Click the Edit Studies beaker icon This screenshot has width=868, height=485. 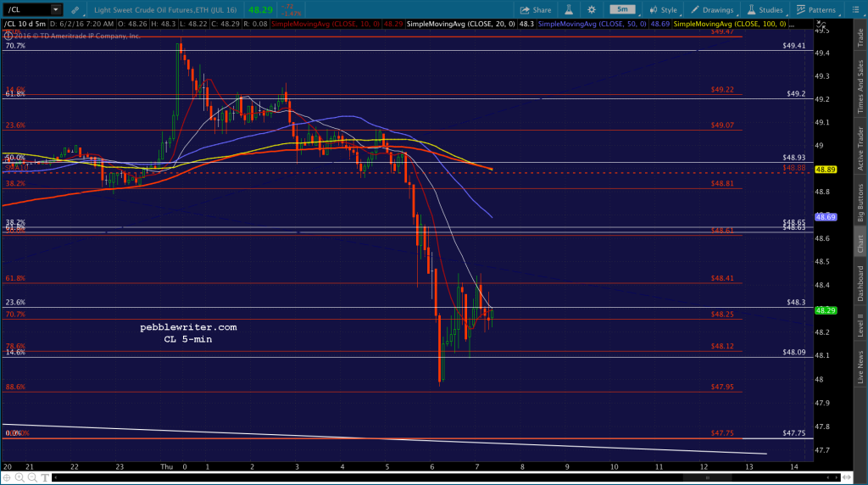(569, 10)
